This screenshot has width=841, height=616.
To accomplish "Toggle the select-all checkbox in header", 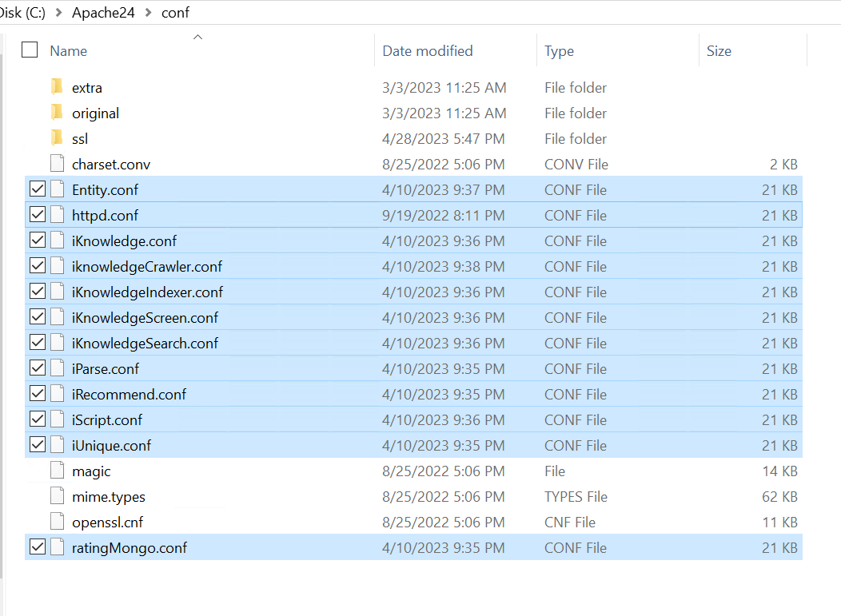I will tap(29, 50).
